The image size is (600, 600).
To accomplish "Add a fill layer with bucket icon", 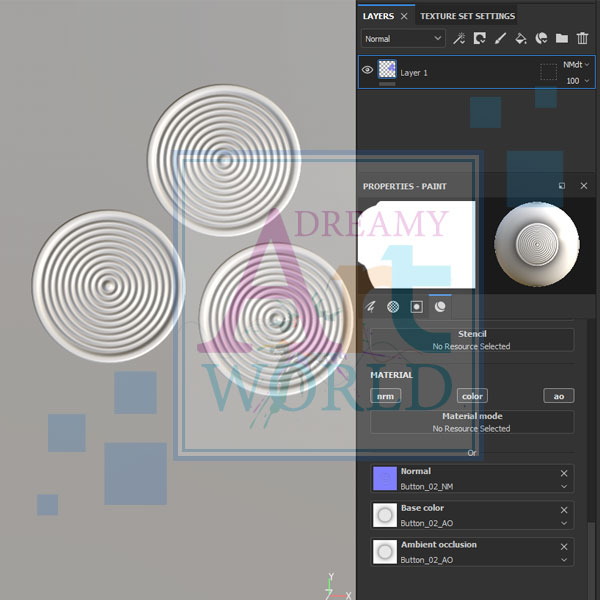I will tap(520, 38).
